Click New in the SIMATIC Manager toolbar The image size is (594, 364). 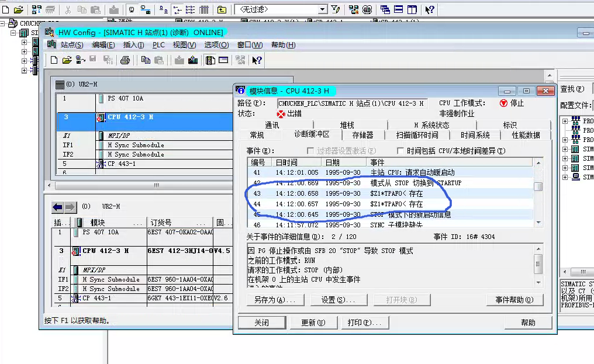[x=5, y=9]
